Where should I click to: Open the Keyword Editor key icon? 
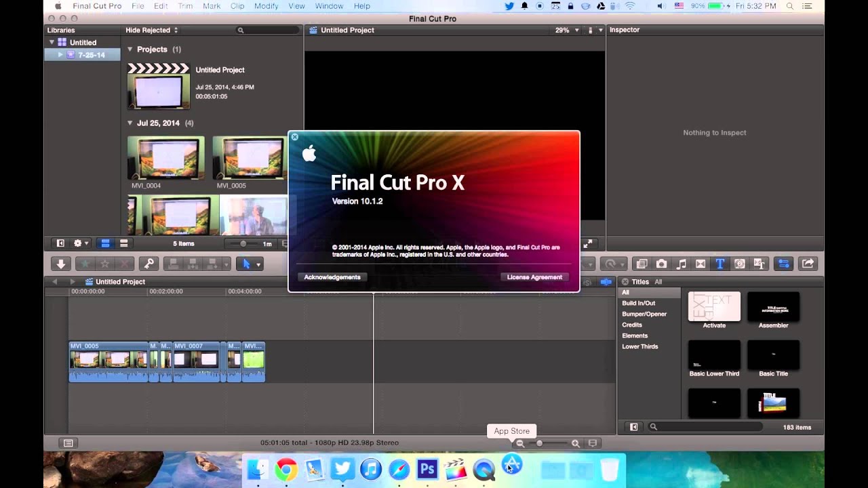pyautogui.click(x=149, y=264)
